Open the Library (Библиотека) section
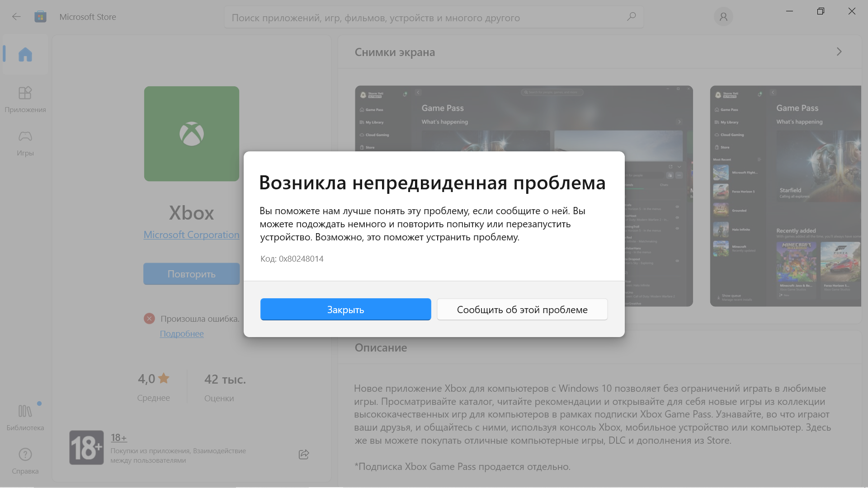Image resolution: width=868 pixels, height=488 pixels. 25,418
